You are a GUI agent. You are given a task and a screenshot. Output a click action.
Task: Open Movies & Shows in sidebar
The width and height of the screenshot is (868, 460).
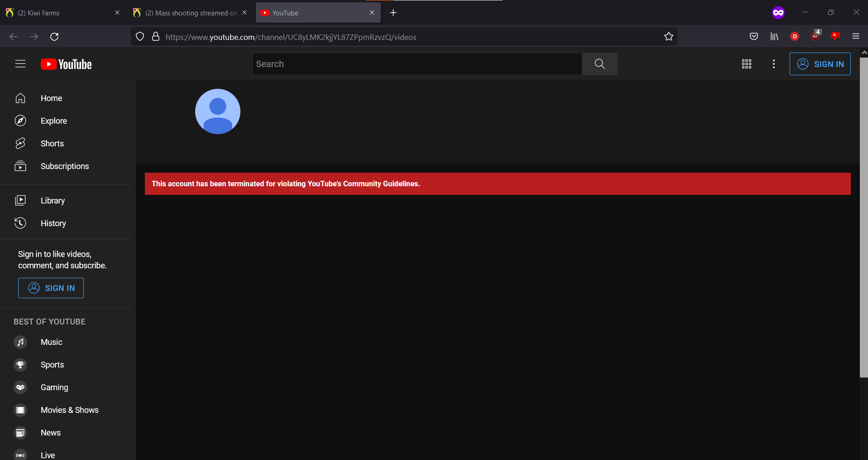66,410
